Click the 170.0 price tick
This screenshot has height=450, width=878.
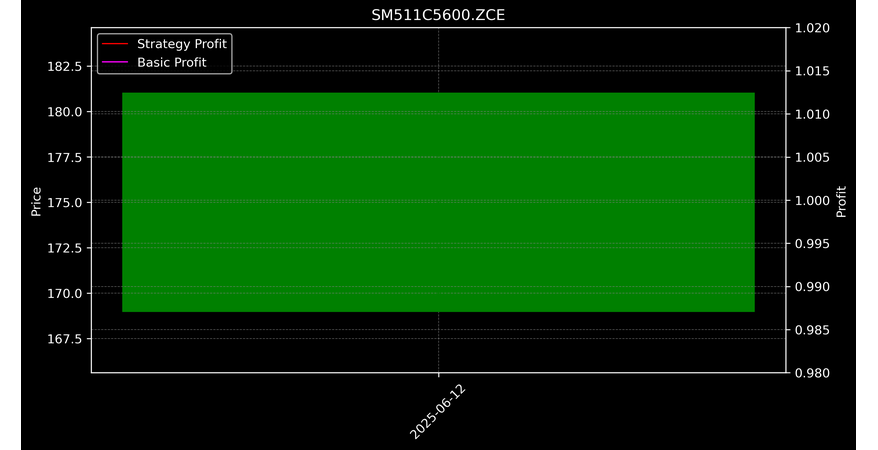point(64,293)
